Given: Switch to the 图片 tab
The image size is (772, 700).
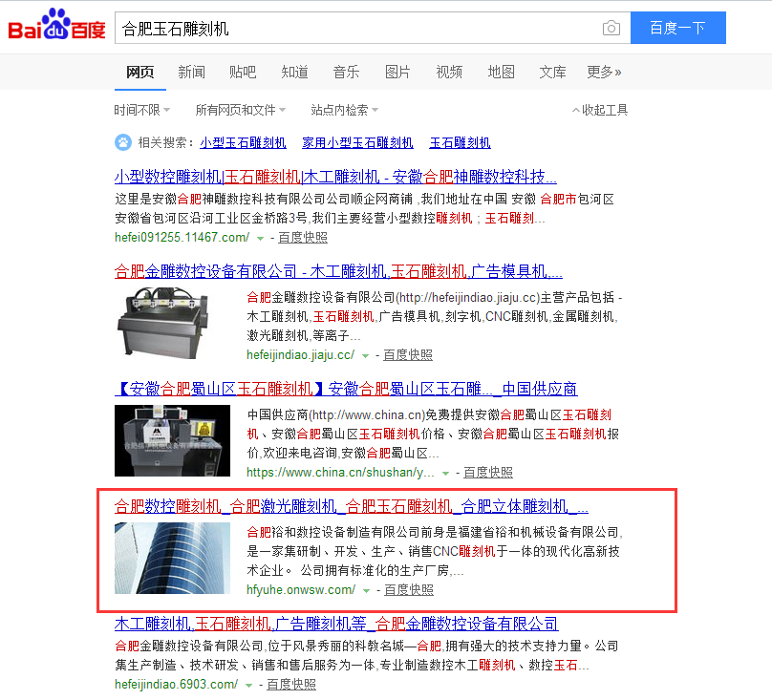Looking at the screenshot, I should tap(397, 73).
